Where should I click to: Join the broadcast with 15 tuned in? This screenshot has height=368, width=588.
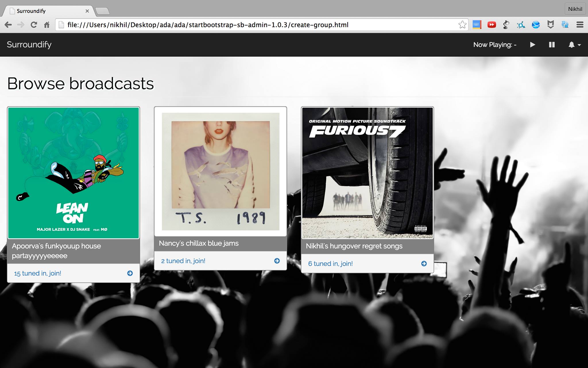click(38, 273)
